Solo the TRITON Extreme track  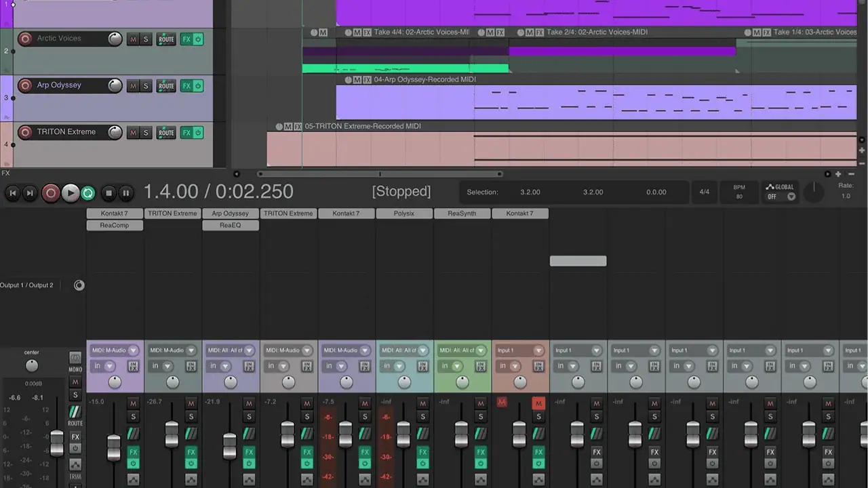point(145,133)
